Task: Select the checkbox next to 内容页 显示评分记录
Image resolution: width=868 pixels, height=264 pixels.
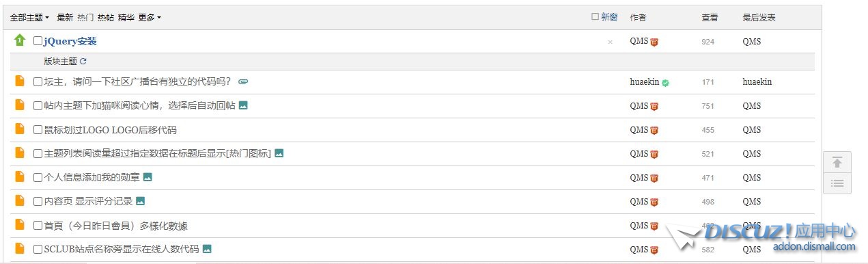Action: pyautogui.click(x=38, y=202)
